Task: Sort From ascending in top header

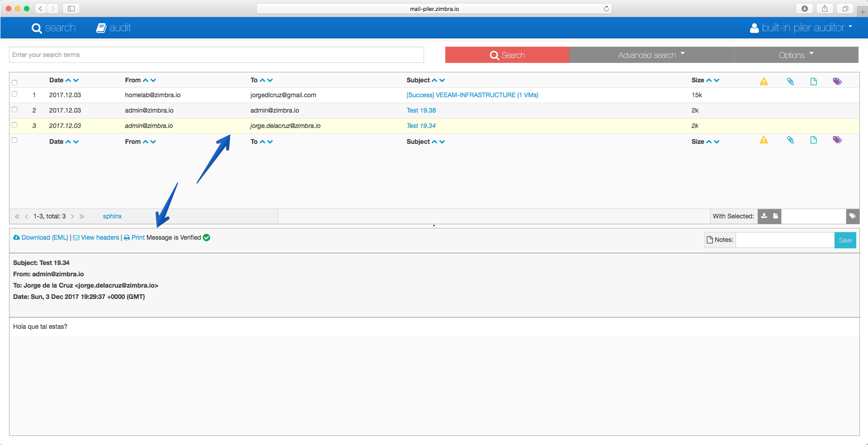Action: (x=146, y=80)
